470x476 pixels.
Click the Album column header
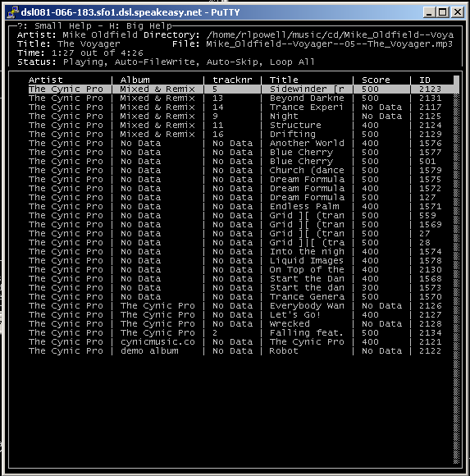135,80
